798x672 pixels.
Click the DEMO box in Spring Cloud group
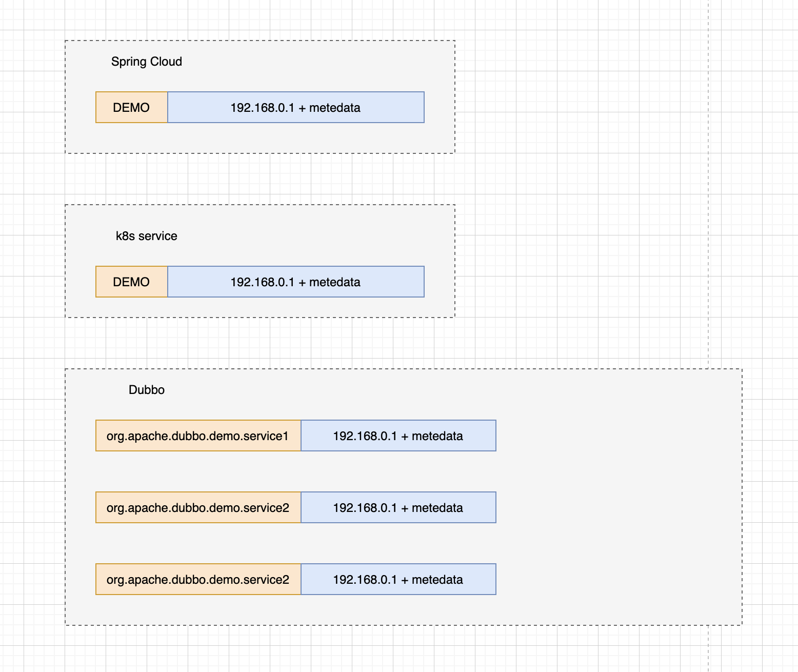pyautogui.click(x=131, y=108)
